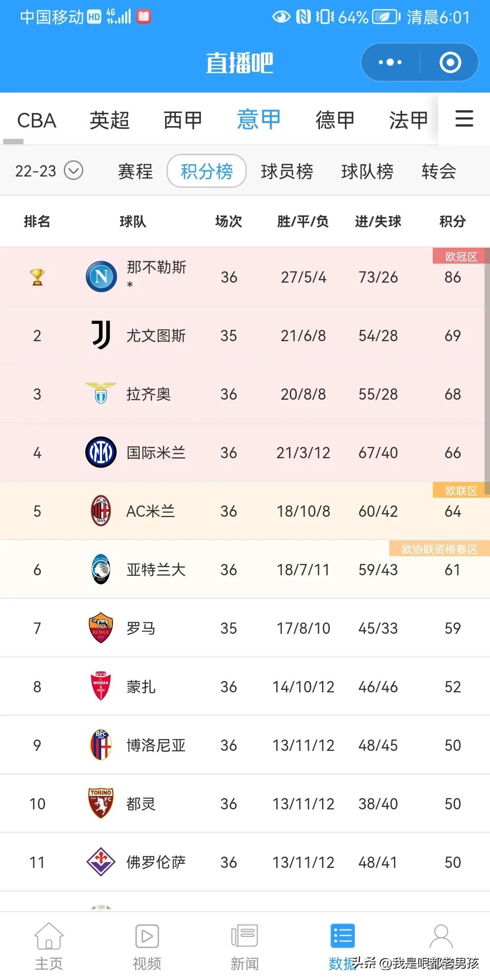This screenshot has width=490, height=980.
Task: Tap the Juventus club logo
Action: 101,335
